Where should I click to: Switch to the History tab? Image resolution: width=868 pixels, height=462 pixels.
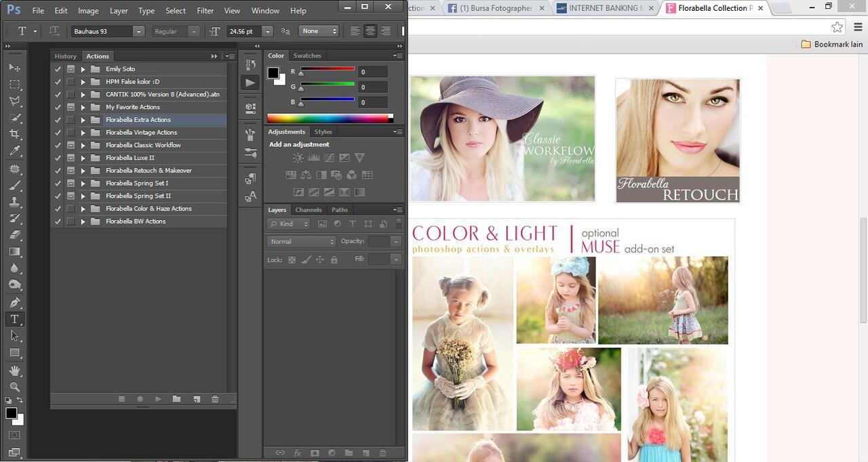66,56
